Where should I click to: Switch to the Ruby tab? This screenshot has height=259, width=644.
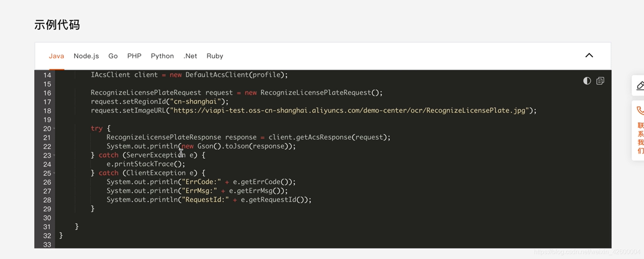(215, 56)
